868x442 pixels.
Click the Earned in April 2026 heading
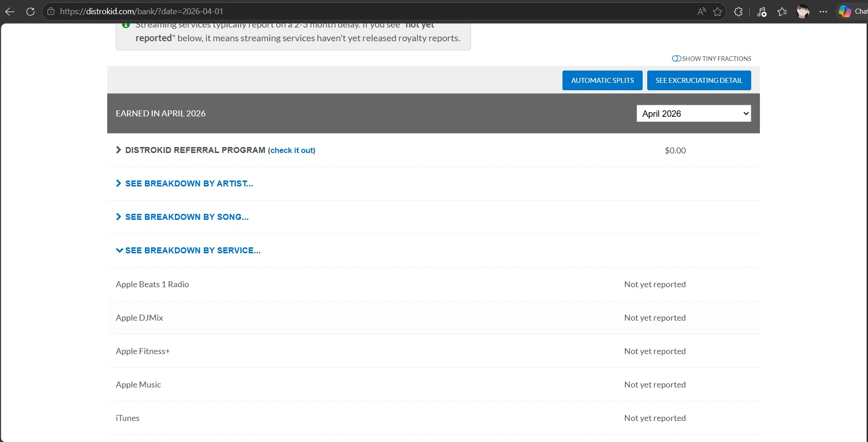(160, 114)
